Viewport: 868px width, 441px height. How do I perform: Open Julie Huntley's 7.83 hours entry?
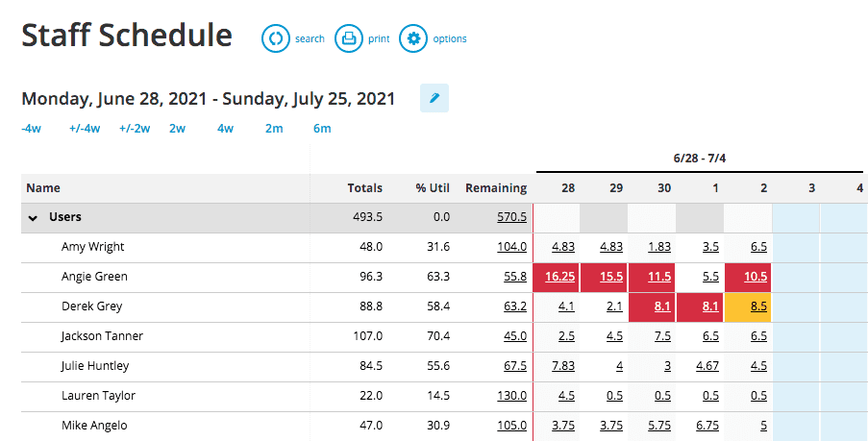(x=563, y=366)
